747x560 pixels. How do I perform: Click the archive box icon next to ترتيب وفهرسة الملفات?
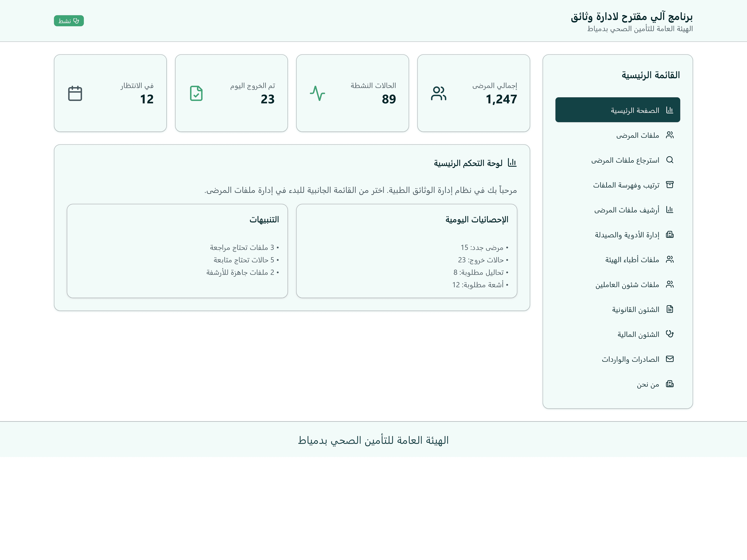coord(670,185)
